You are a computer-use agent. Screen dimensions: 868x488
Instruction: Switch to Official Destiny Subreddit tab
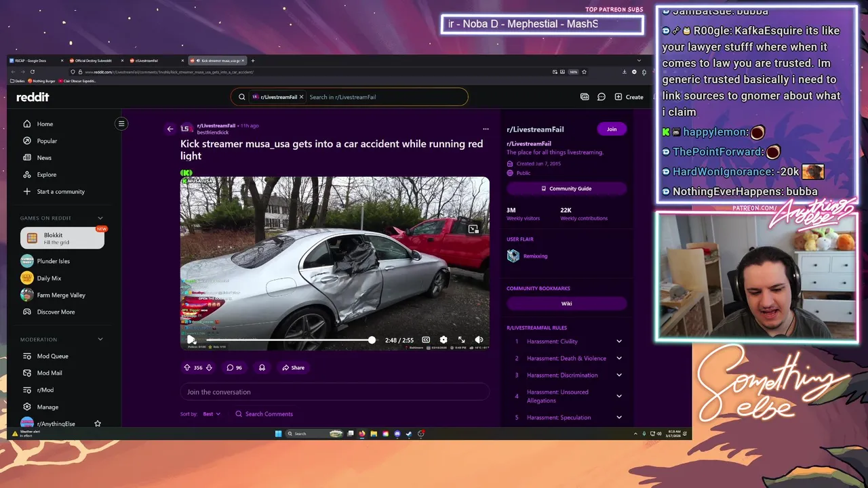click(96, 60)
